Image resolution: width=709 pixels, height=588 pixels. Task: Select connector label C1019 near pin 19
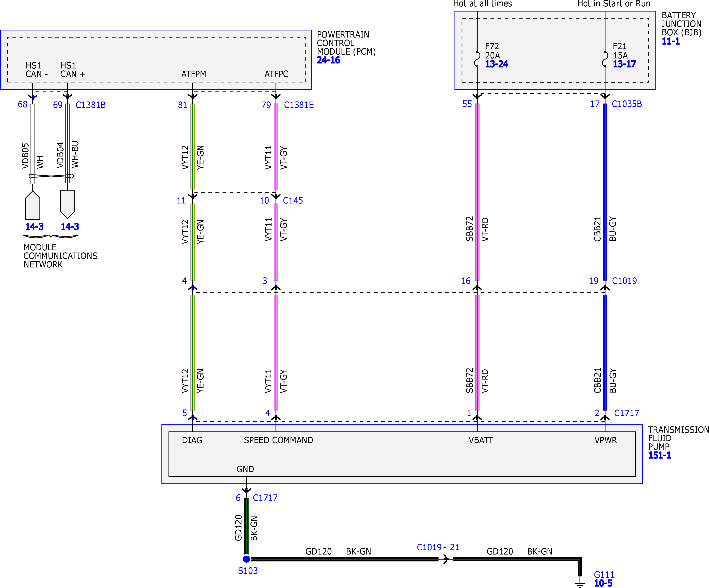(x=624, y=281)
